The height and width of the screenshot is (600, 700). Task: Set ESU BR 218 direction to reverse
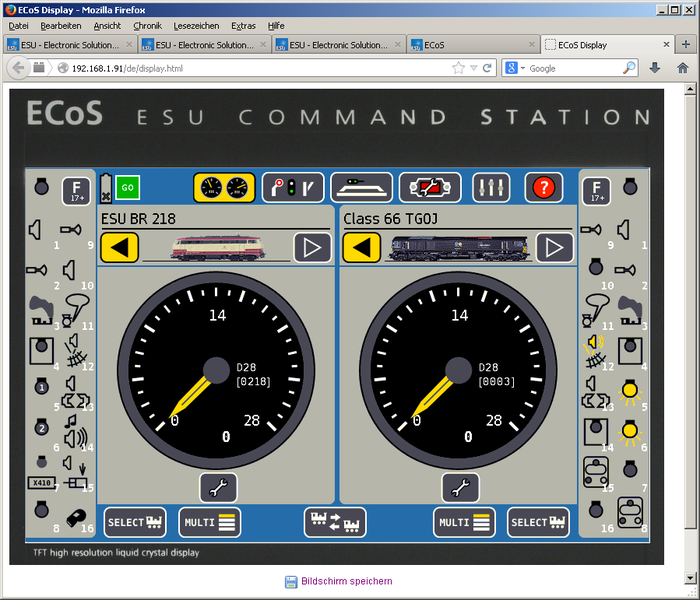(x=120, y=247)
